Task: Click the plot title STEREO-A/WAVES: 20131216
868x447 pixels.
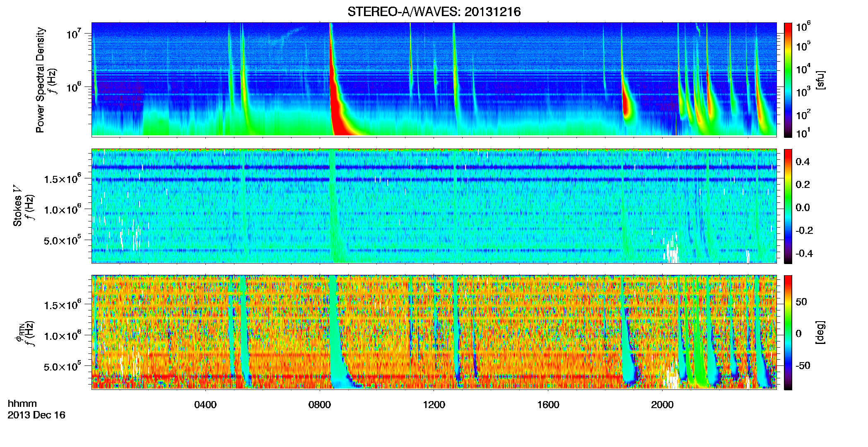Action: coord(434,12)
